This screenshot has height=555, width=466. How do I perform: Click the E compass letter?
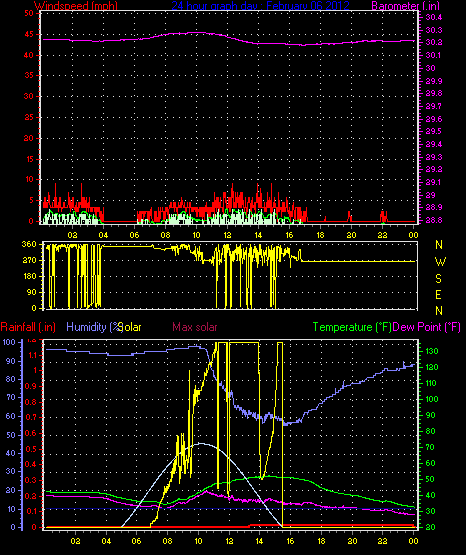(x=438, y=294)
